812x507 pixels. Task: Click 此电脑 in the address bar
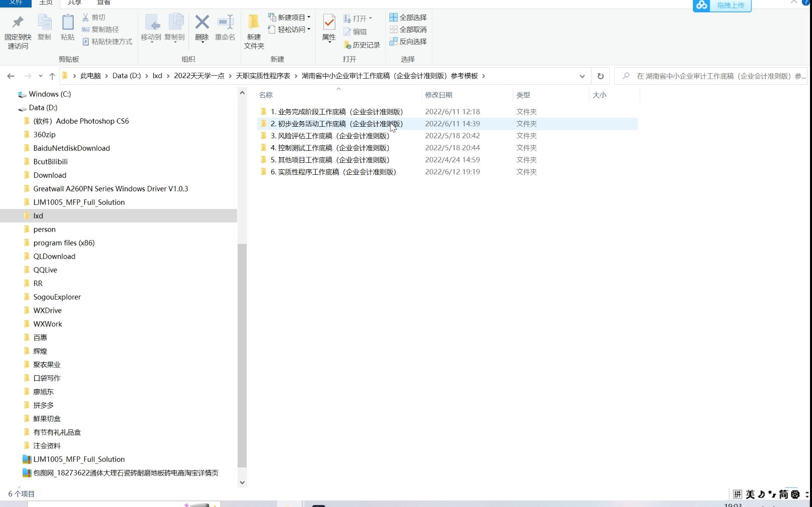[x=91, y=76]
